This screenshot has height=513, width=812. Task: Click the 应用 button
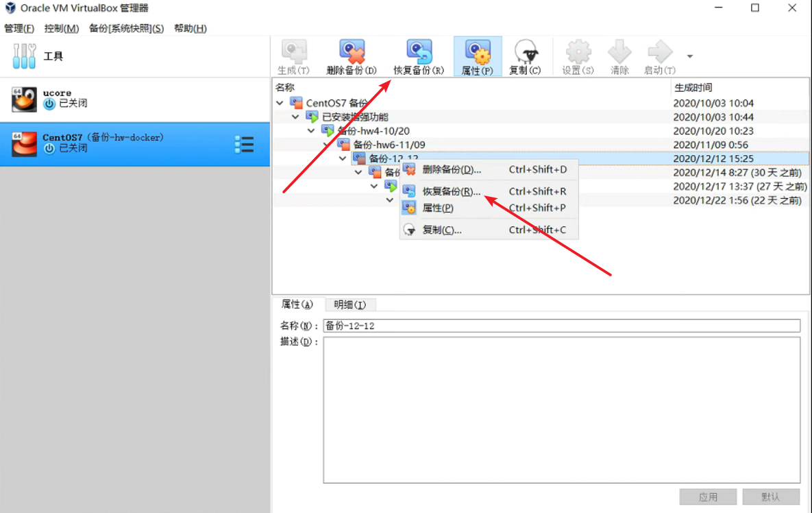tap(708, 497)
